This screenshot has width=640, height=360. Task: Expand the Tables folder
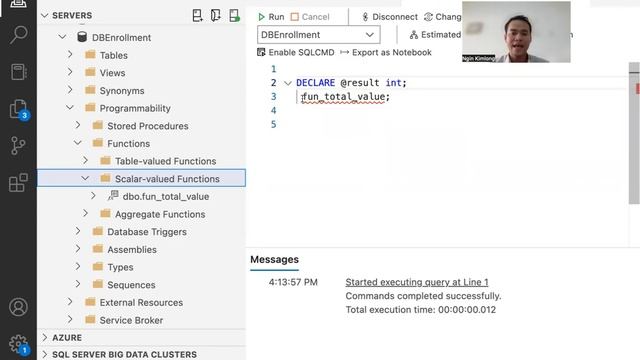pos(70,54)
